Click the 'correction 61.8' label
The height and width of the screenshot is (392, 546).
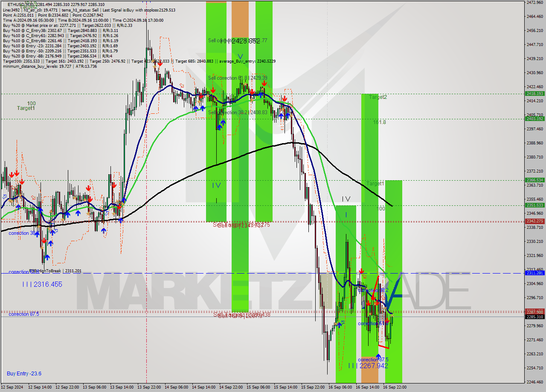click(x=373, y=324)
